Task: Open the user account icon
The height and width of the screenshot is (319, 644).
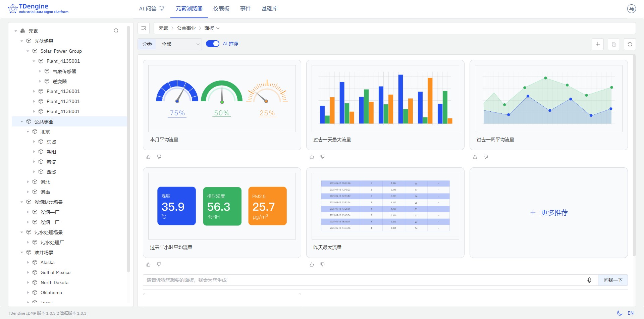Action: click(x=632, y=9)
